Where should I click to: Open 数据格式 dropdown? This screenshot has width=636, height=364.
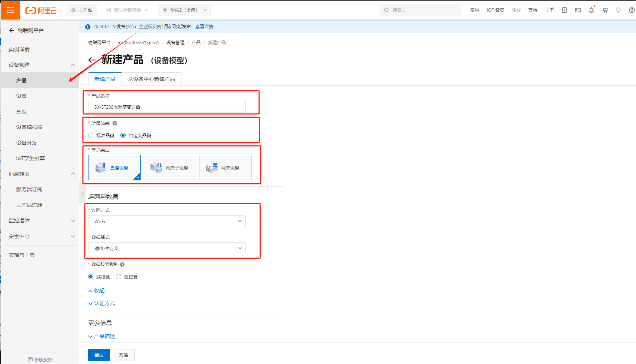tap(166, 248)
